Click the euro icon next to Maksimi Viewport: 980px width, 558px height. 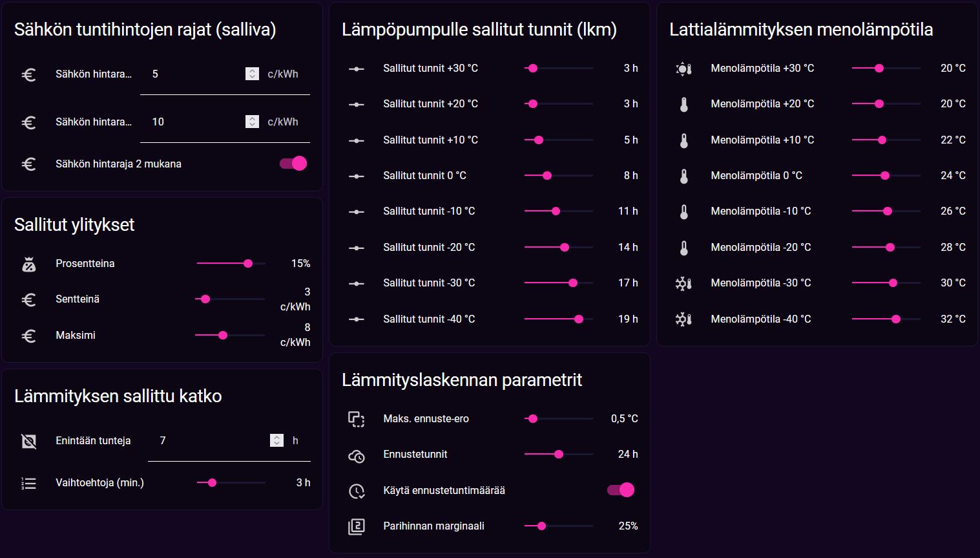point(28,335)
